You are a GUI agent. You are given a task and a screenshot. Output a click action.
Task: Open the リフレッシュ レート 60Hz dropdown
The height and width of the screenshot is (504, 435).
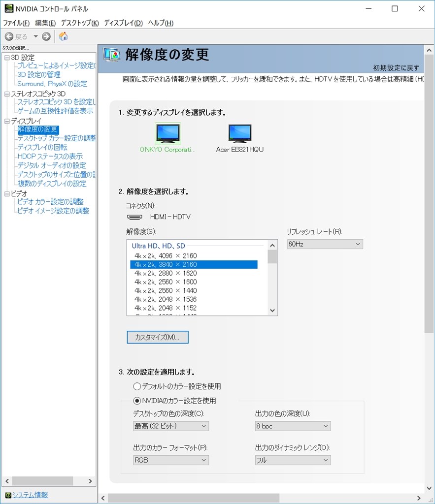point(325,244)
